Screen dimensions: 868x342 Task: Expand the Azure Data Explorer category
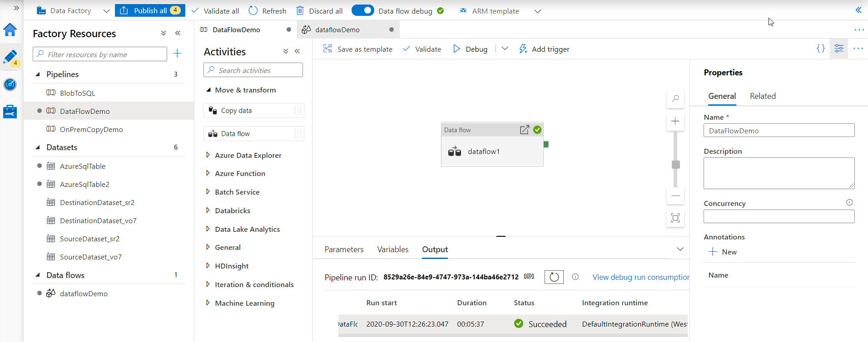pyautogui.click(x=208, y=155)
